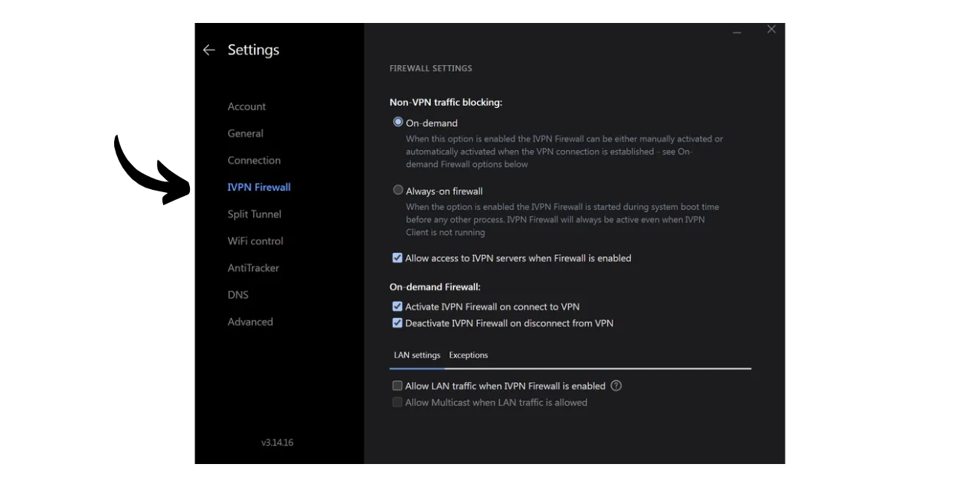980x487 pixels.
Task: Select IVPN Firewall in sidebar
Action: pos(259,187)
